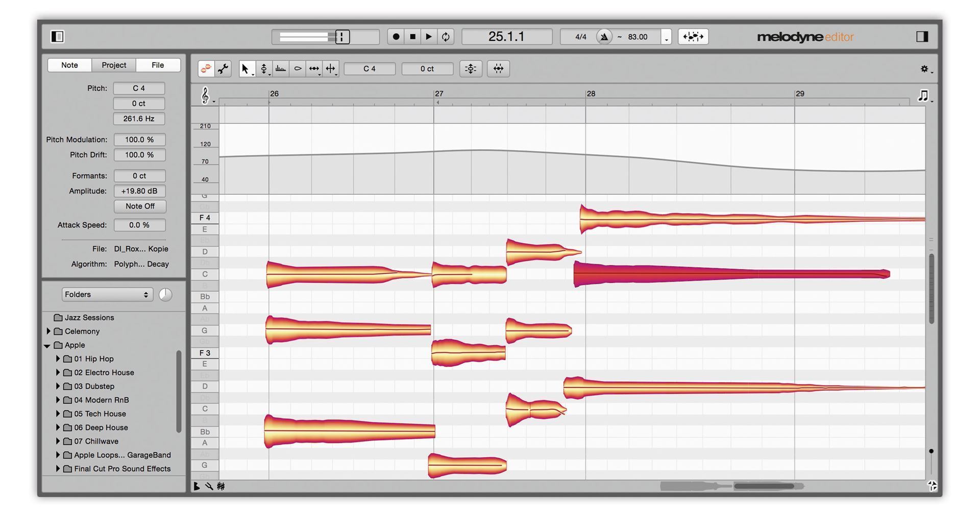980x517 pixels.
Task: Open the tempo dropdown arrow
Action: pyautogui.click(x=666, y=37)
